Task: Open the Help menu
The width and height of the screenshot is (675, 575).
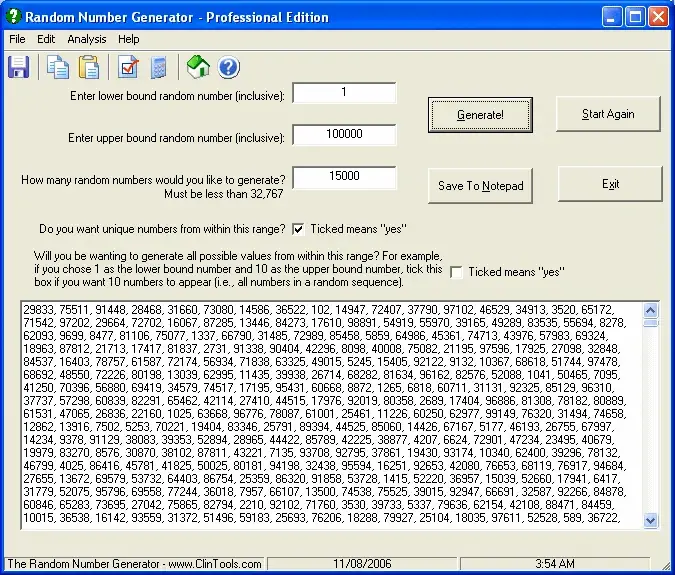Action: [x=129, y=39]
